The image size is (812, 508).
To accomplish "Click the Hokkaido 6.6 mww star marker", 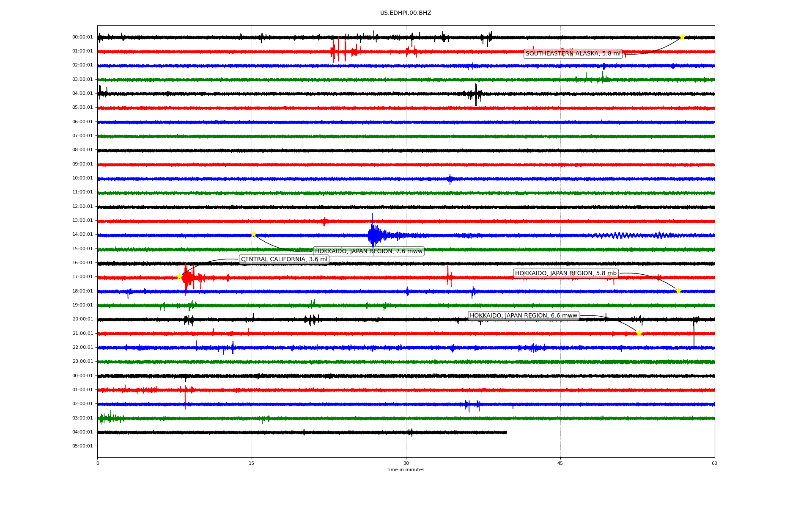I will (639, 333).
